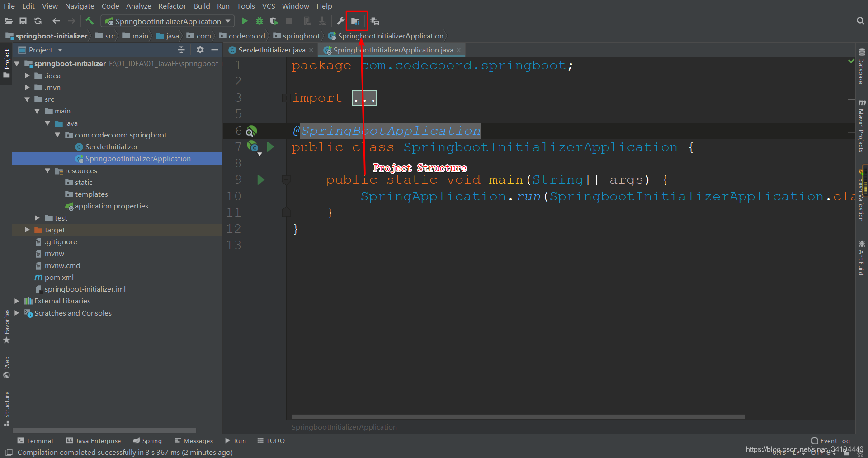Open Settings via the wrench icon

point(340,21)
